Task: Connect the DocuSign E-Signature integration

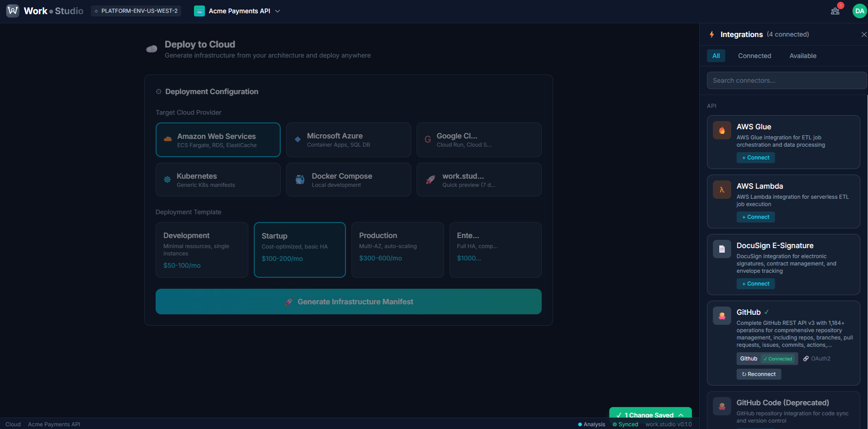Action: 755,284
